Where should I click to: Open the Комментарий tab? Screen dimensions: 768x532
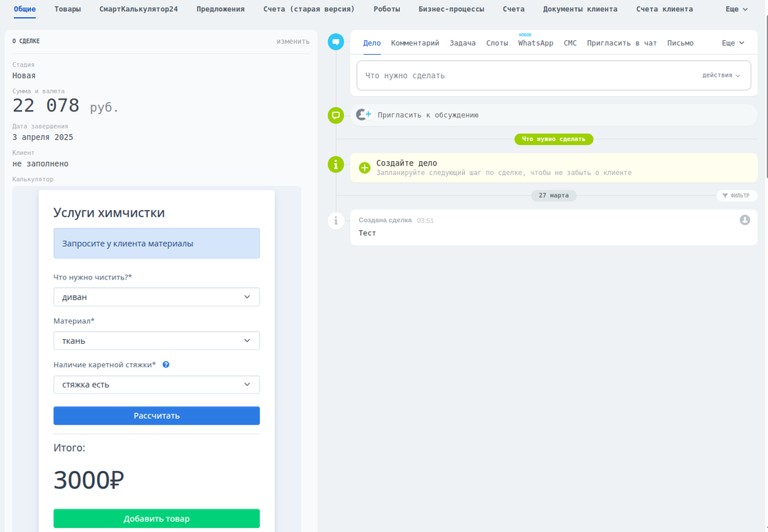pos(415,43)
